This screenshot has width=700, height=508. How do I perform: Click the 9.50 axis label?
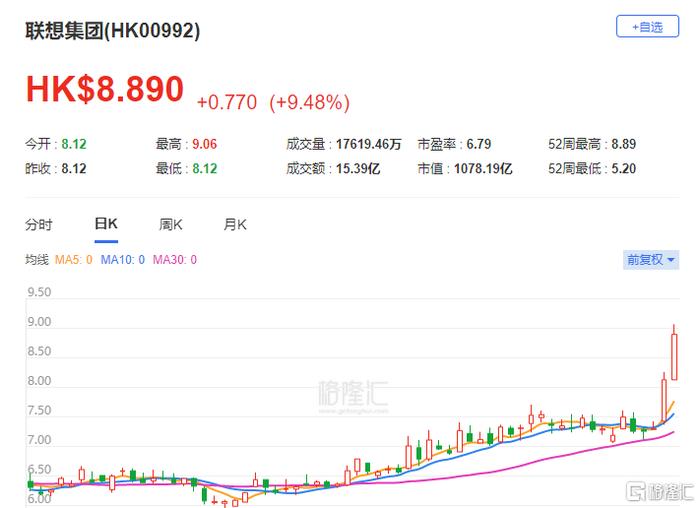(39, 292)
